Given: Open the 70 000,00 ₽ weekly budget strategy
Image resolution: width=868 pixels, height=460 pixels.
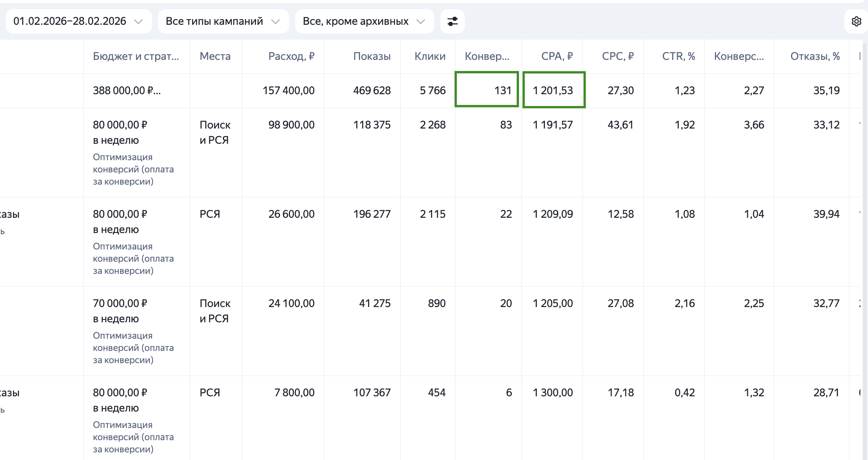Looking at the screenshot, I should tap(120, 304).
